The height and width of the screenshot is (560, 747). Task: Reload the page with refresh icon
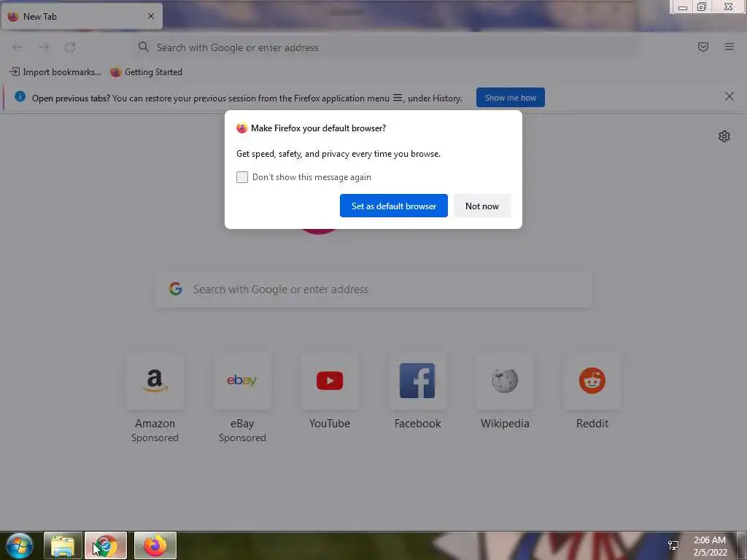click(x=70, y=47)
